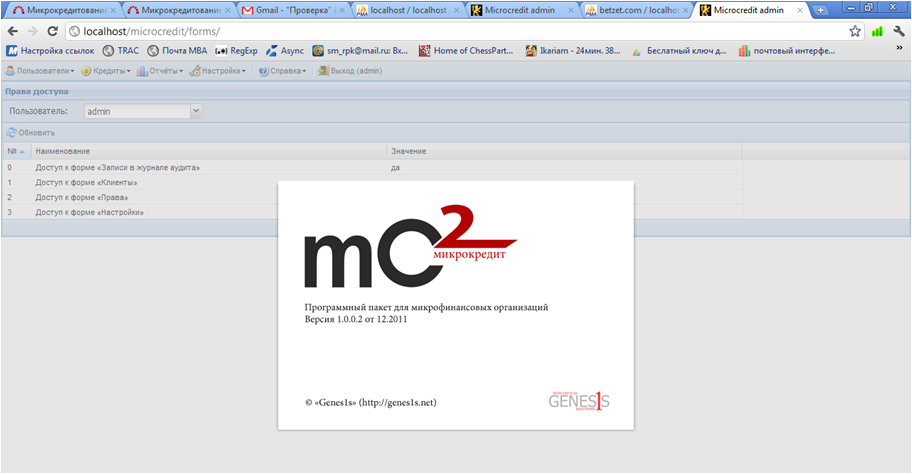Select row «Записи в журнале аудита»

pyautogui.click(x=372, y=167)
